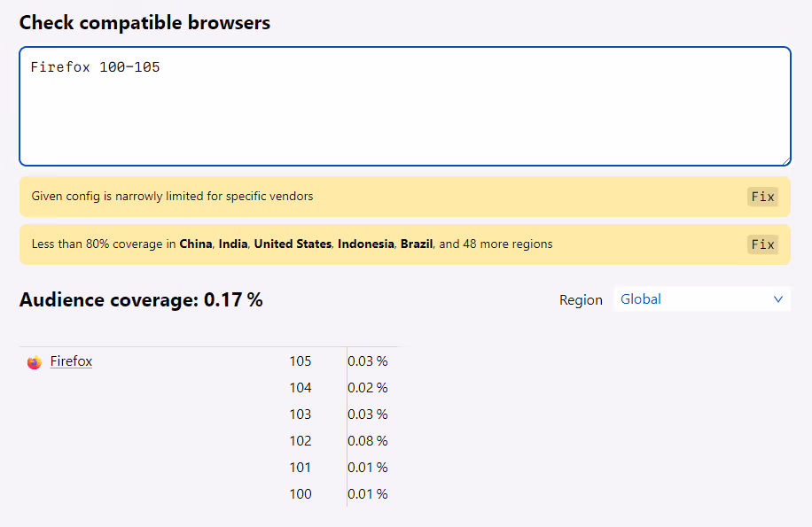
Task: Open the Firefox browser link
Action: [x=71, y=361]
